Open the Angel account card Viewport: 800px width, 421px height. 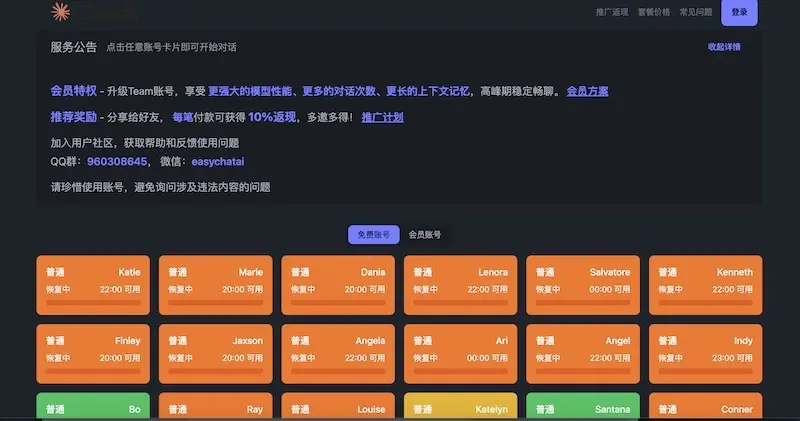(x=583, y=354)
